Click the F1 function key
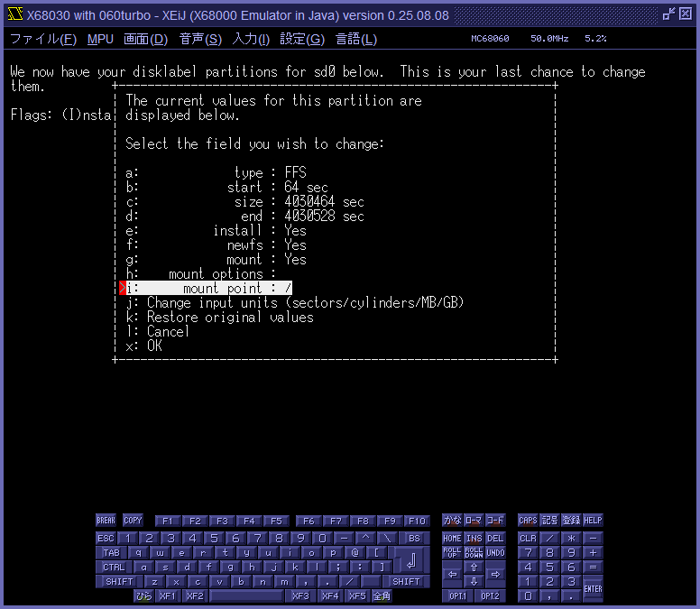 [x=168, y=521]
